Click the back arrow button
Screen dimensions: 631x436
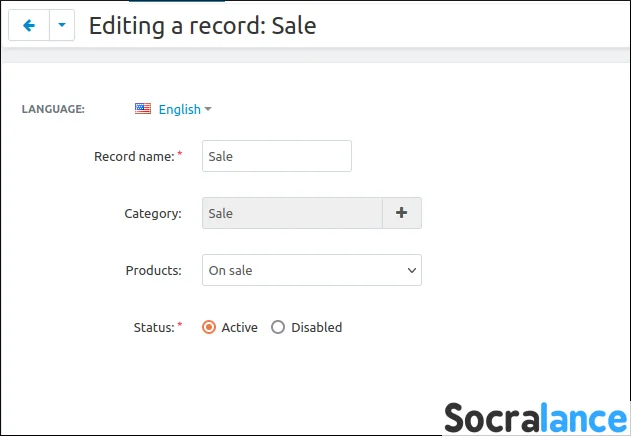pos(28,26)
